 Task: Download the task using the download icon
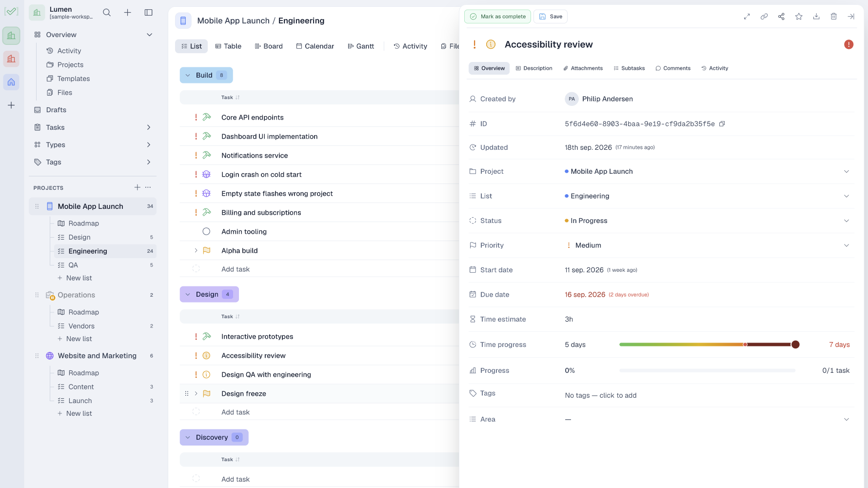coord(816,17)
